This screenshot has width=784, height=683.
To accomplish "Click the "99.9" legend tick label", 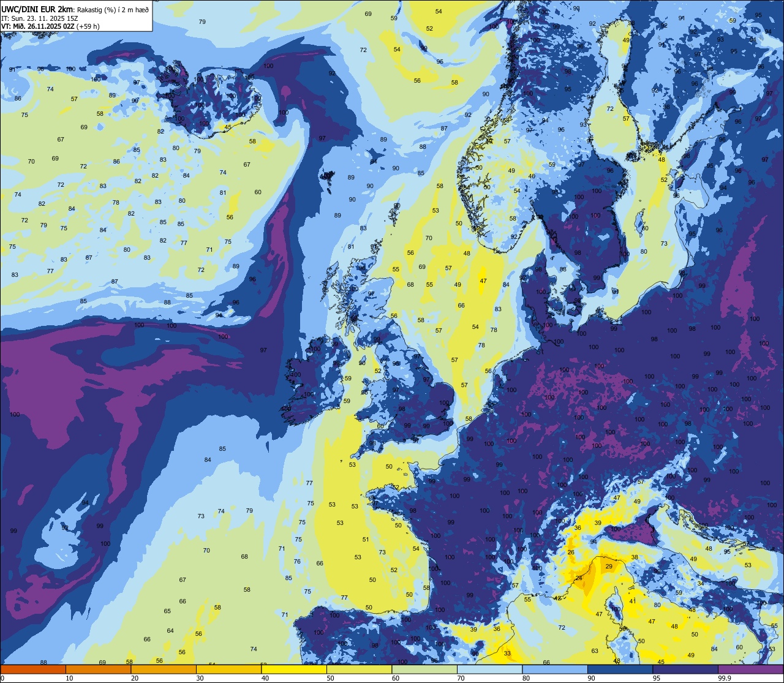I will tap(725, 678).
